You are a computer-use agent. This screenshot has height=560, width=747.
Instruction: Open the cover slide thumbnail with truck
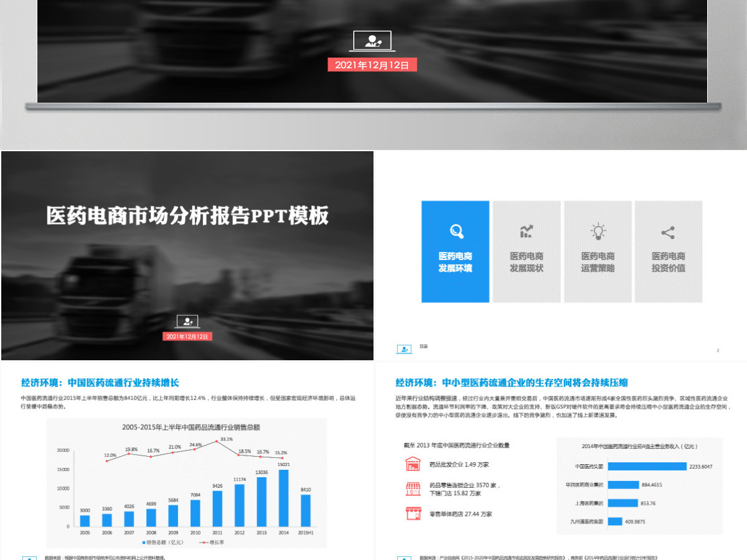point(187,256)
